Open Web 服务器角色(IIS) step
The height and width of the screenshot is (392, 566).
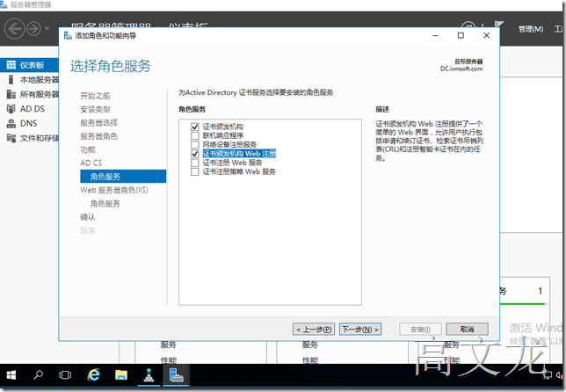tap(114, 190)
